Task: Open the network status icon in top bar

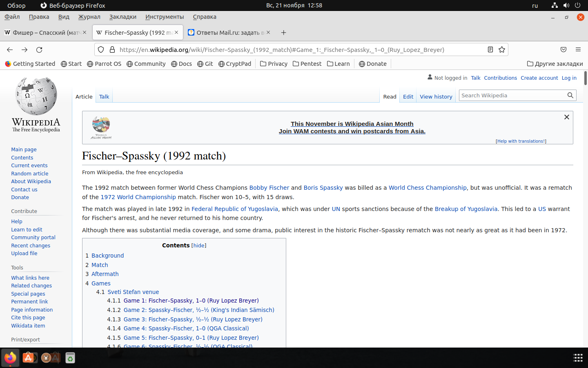Action: point(555,5)
